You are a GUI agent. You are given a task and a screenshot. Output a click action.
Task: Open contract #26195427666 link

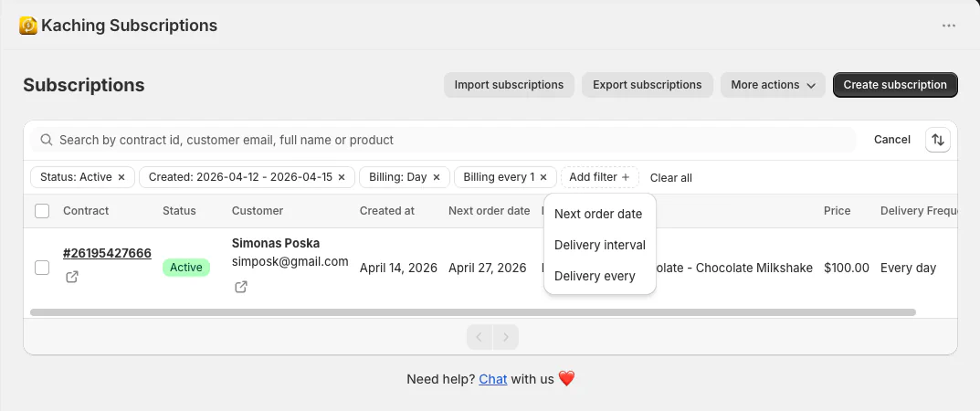[107, 253]
